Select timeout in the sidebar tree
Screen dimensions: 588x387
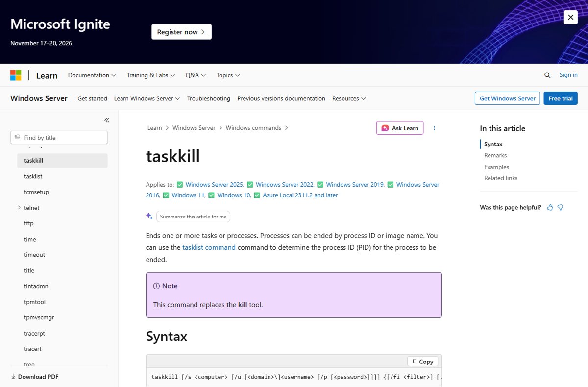pyautogui.click(x=62, y=255)
